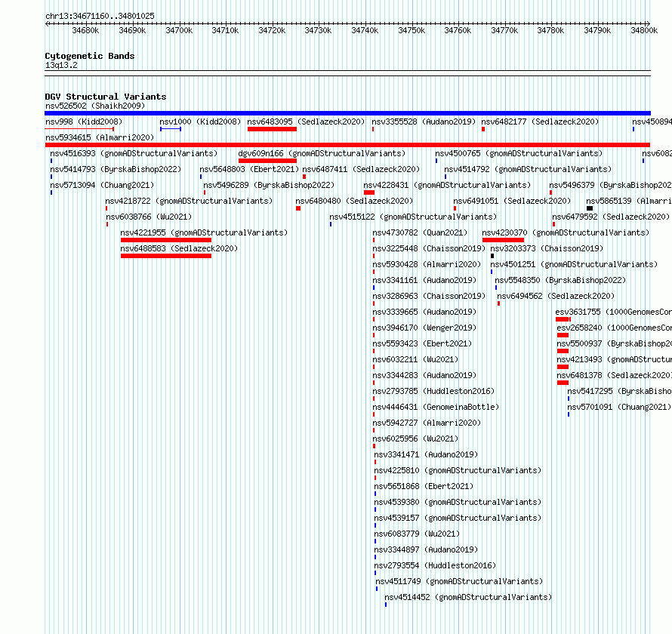Open nsv4500765 gnomAD variant
The image size is (672, 634).
(x=519, y=153)
